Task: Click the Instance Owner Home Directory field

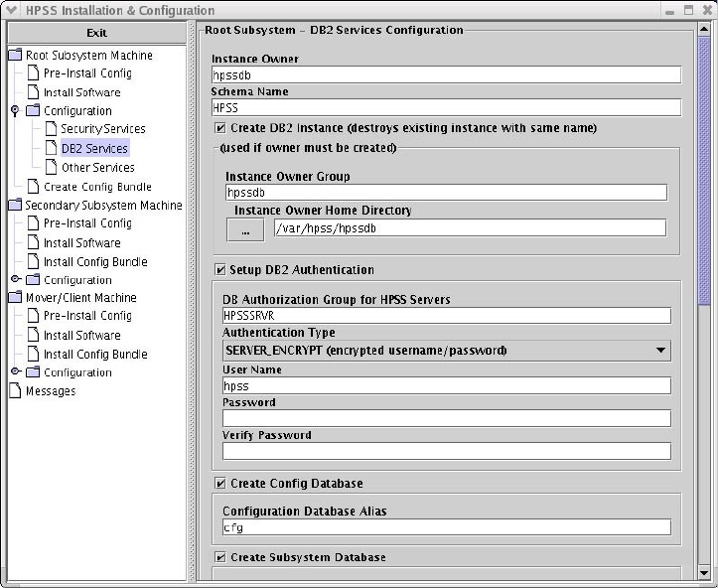Action: coord(471,228)
